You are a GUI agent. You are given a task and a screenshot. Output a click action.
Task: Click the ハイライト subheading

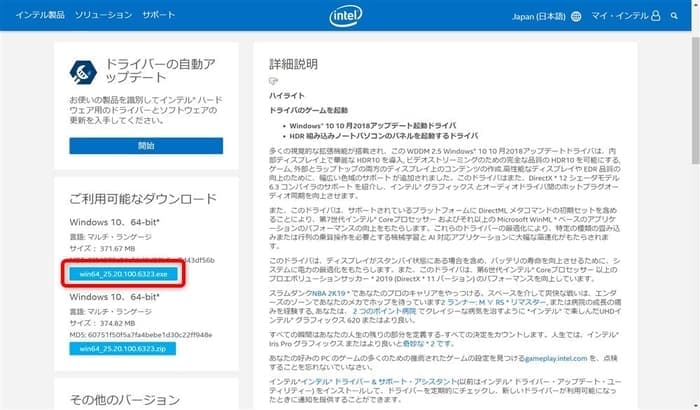click(287, 96)
